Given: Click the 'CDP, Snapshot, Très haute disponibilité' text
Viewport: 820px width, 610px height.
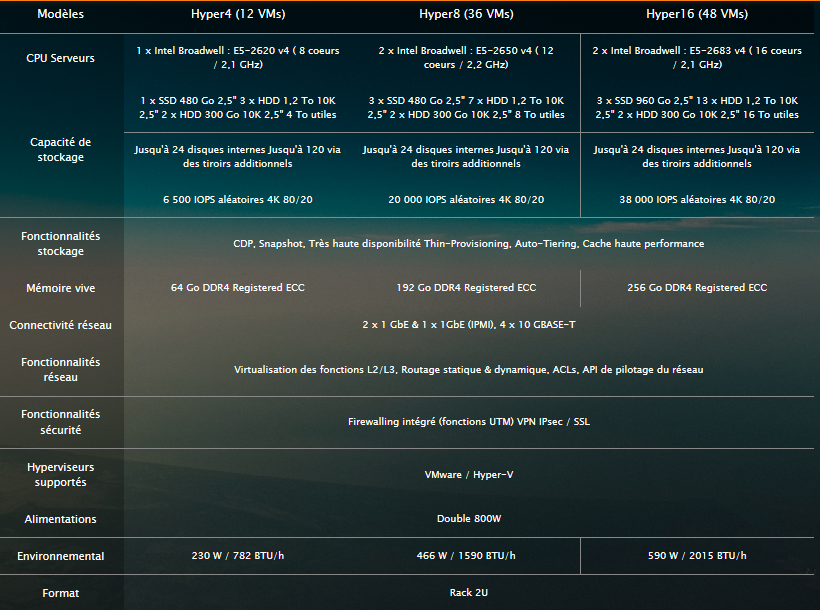Looking at the screenshot, I should [x=327, y=244].
